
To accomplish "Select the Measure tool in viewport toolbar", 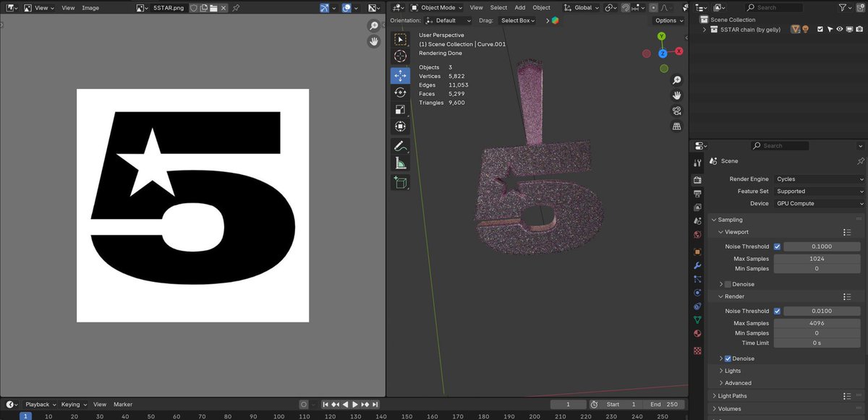I will coord(400,163).
